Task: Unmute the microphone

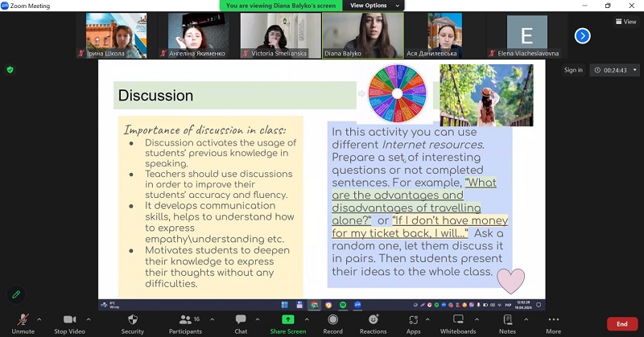Action: point(23,324)
